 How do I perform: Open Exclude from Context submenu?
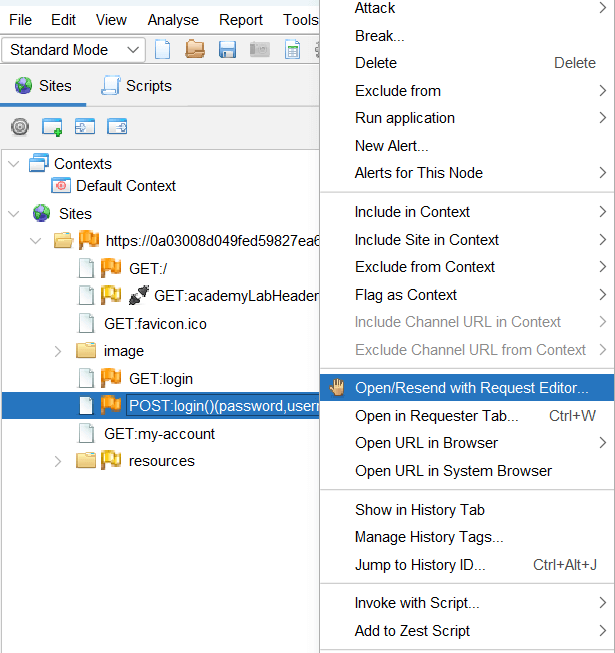(467, 267)
